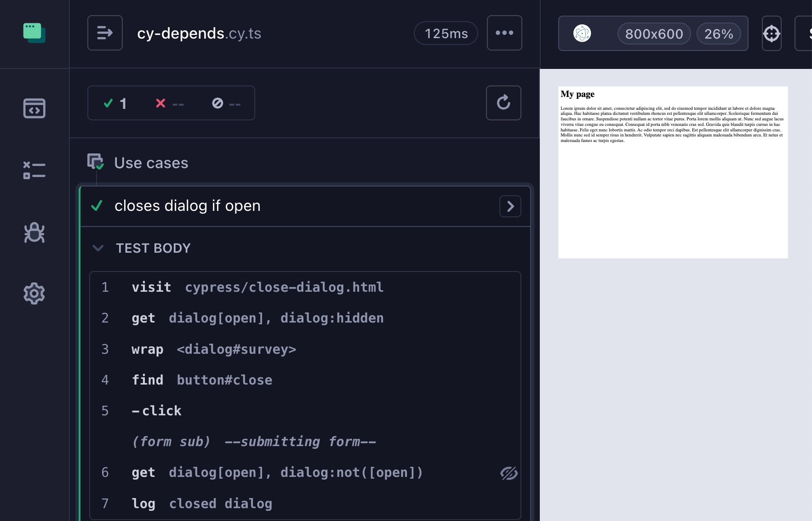Select the find button#close command

(305, 380)
